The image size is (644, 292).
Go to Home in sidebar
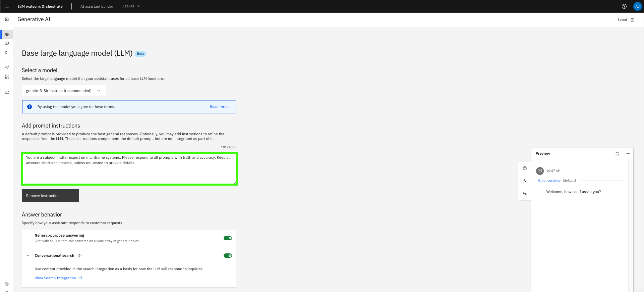[x=7, y=19]
